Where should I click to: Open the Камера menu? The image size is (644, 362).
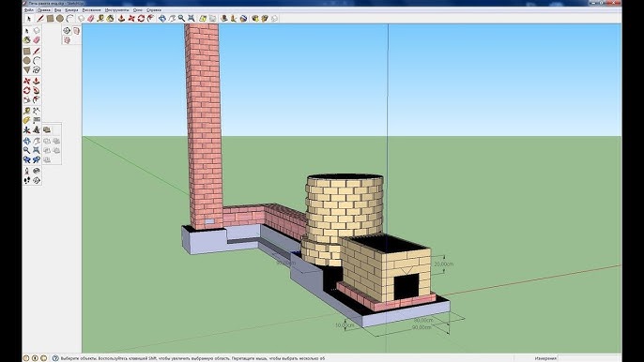tap(71, 10)
